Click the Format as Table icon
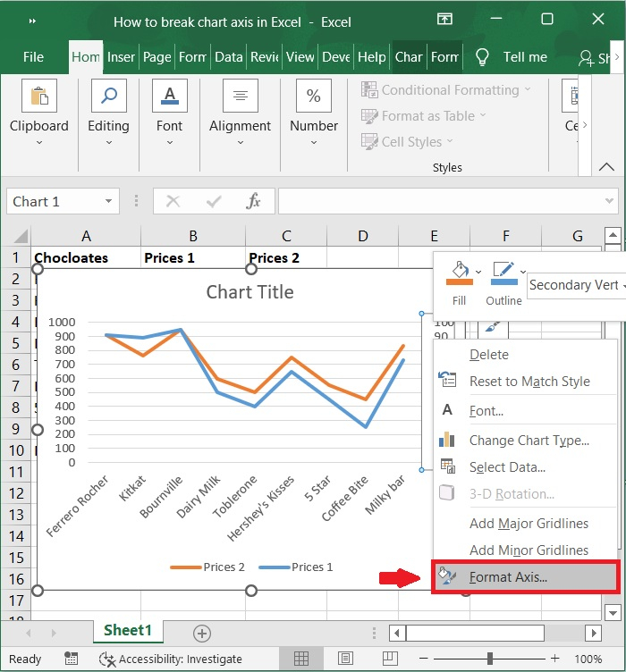The height and width of the screenshot is (672, 626). point(369,116)
